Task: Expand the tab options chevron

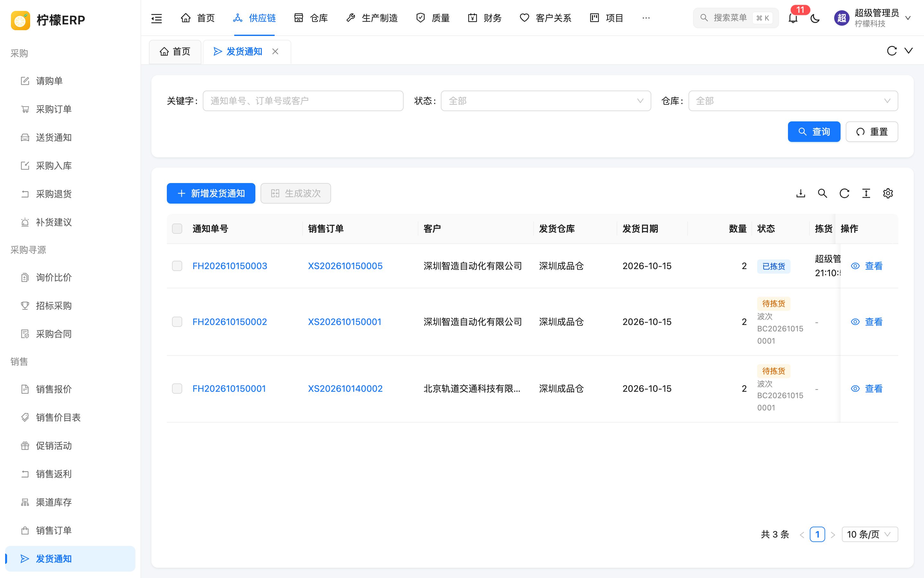Action: pyautogui.click(x=909, y=51)
